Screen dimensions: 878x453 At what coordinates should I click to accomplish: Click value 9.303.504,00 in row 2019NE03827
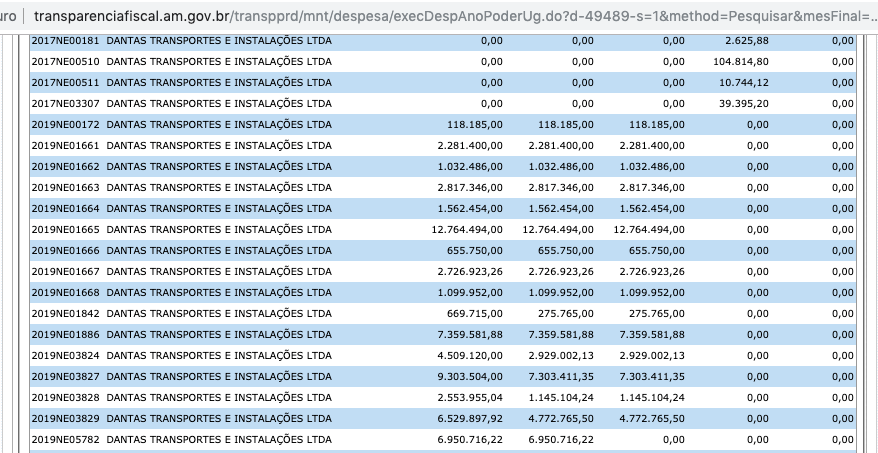tap(470, 377)
